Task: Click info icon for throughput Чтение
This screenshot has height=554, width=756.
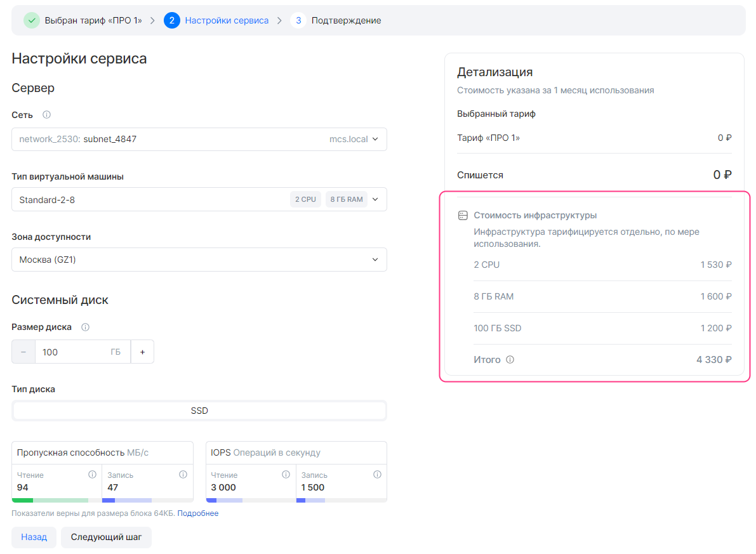Action: point(92,475)
